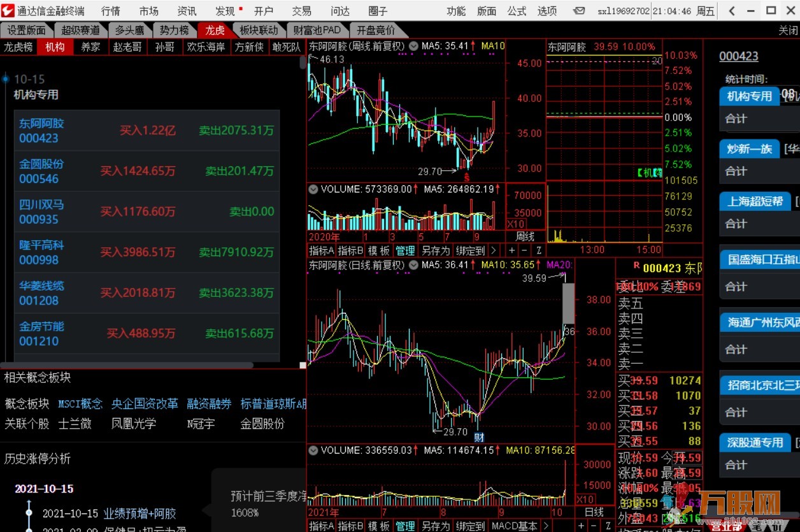The image size is (800, 532).
Task: Open the envelope message icon in title bar
Action: (x=579, y=11)
